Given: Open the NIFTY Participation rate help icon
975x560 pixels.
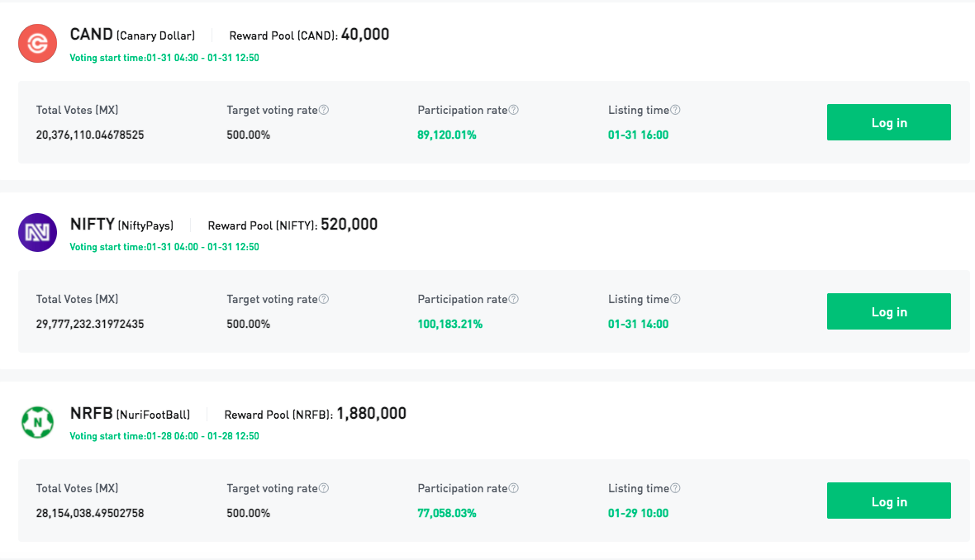Looking at the screenshot, I should [514, 299].
